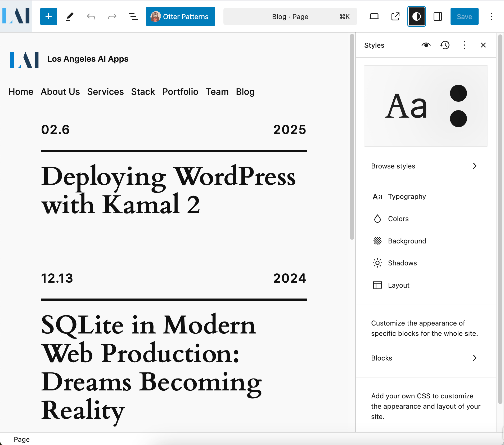Toggle the Settings sidebar panel

tap(438, 16)
